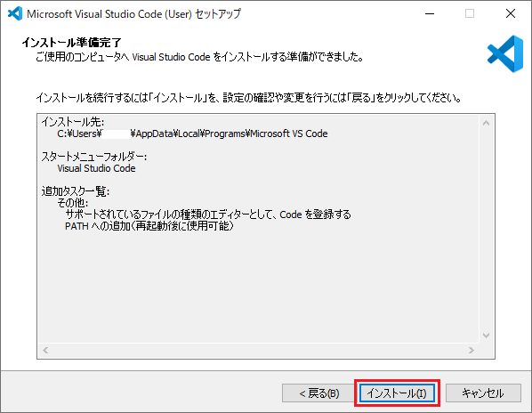
Task: Click the large VS Code logo in the header
Action: click(x=505, y=53)
